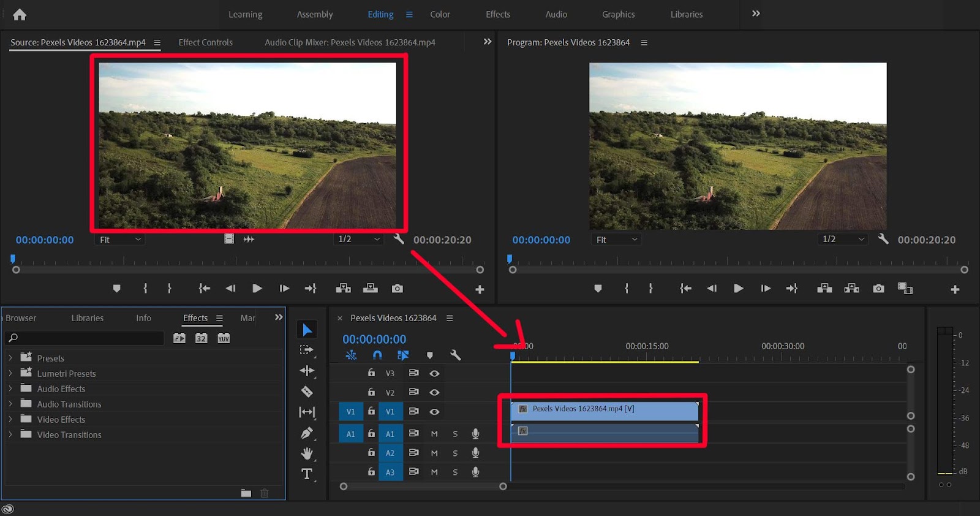Open the Effect Controls tab

[x=205, y=42]
